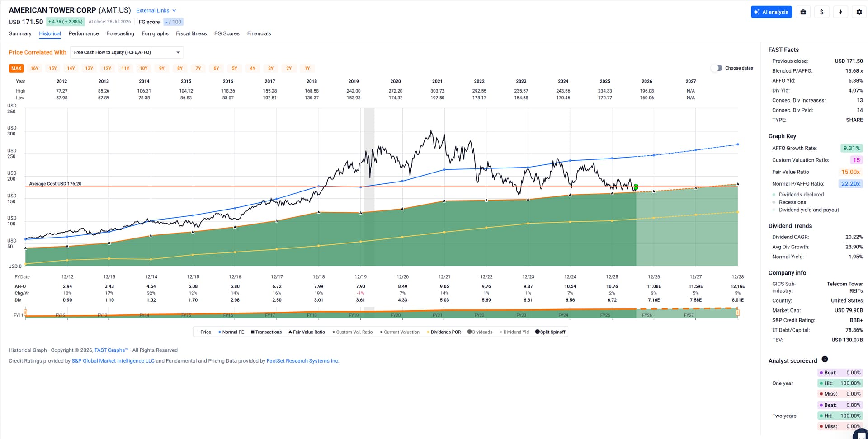Image resolution: width=868 pixels, height=439 pixels.
Task: Click the Fair Value Ratio 15.00x swatch
Action: tap(850, 172)
